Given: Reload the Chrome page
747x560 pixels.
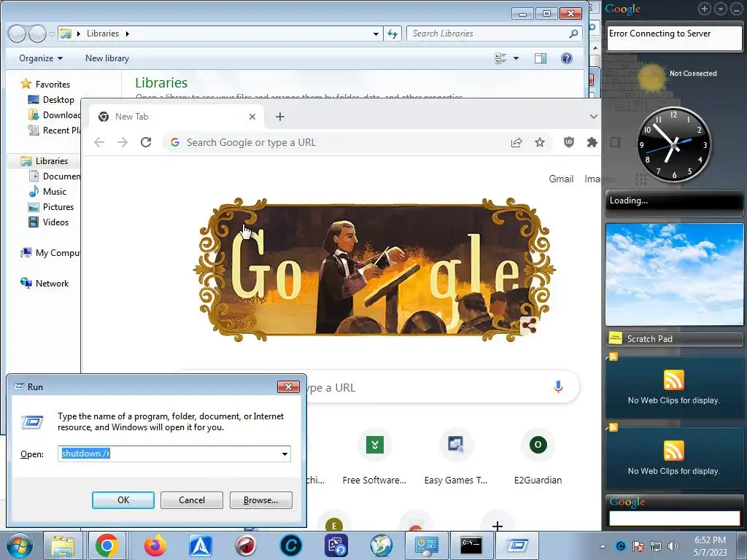Looking at the screenshot, I should coord(146,142).
